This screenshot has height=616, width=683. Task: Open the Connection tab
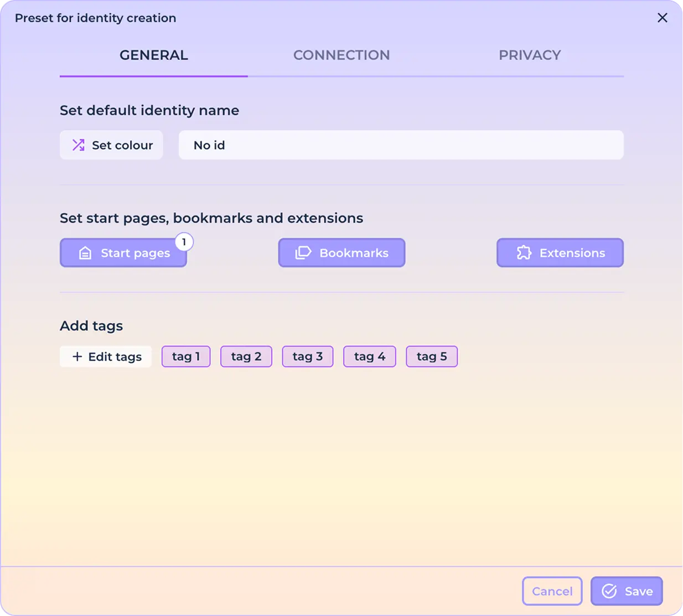coord(342,55)
